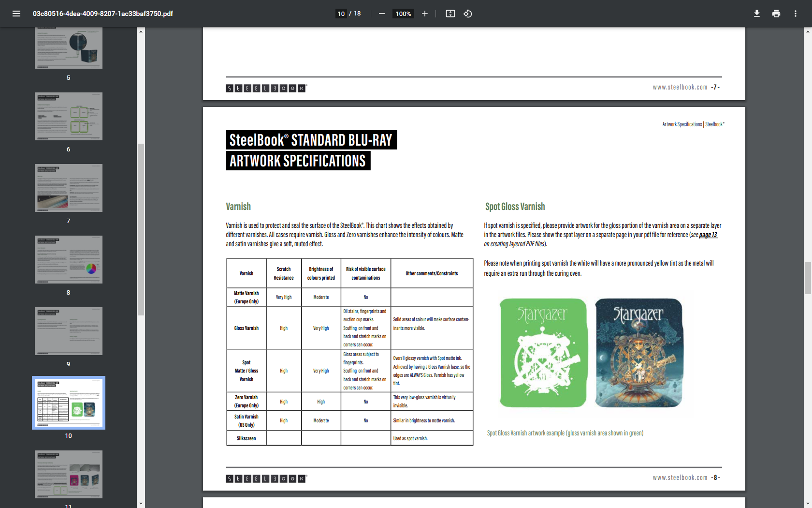
Task: Click the fit to page icon
Action: point(450,14)
